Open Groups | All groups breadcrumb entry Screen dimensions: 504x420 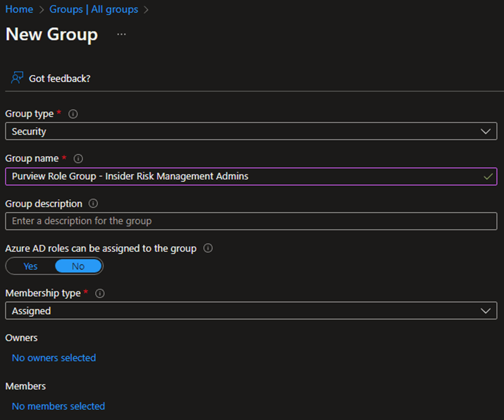[x=94, y=9]
